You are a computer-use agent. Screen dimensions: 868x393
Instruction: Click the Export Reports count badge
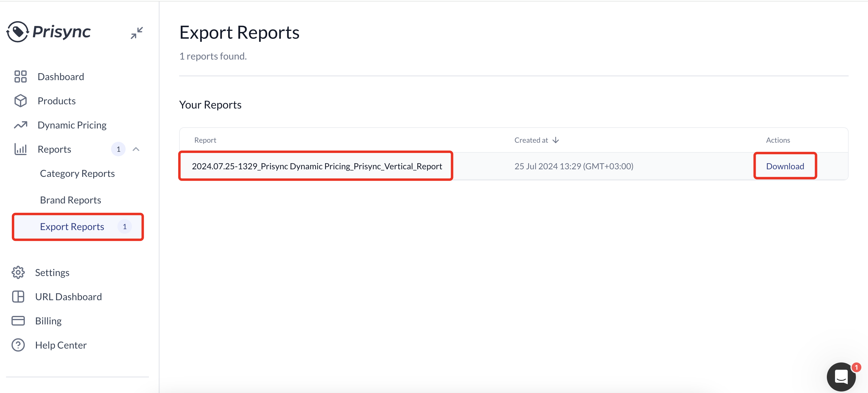(x=125, y=226)
